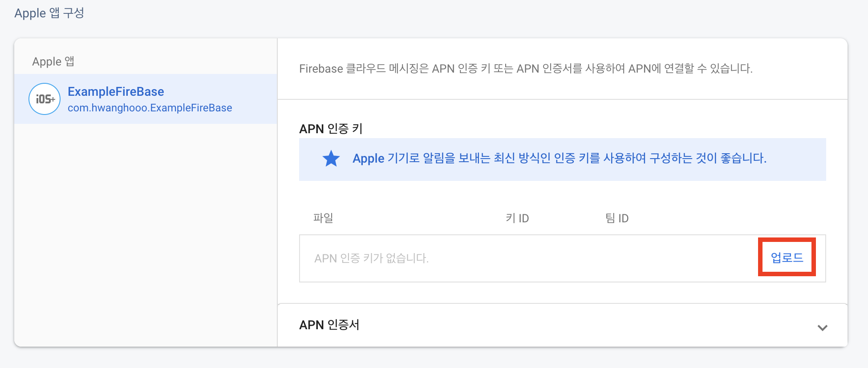The width and height of the screenshot is (868, 368).
Task: Expand the APN 인증서 section chevron
Action: point(822,327)
